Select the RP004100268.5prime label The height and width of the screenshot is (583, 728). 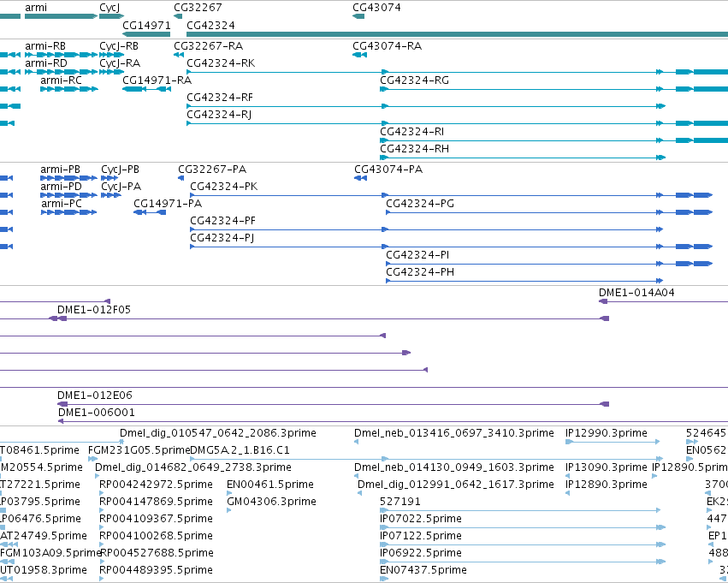click(x=156, y=537)
